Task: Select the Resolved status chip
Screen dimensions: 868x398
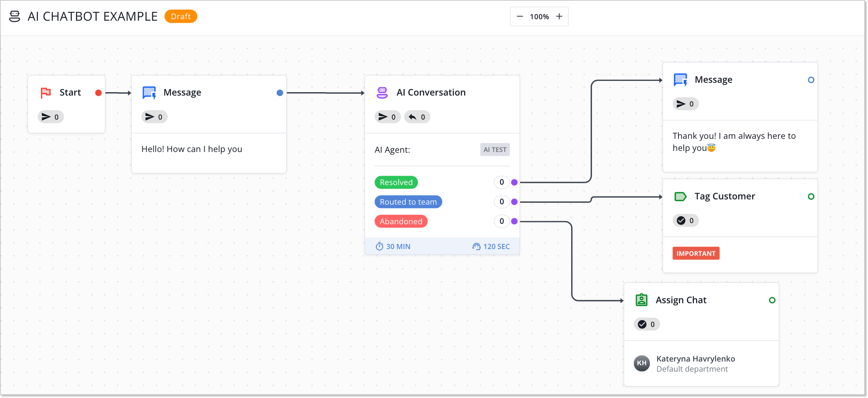Action: click(x=396, y=182)
